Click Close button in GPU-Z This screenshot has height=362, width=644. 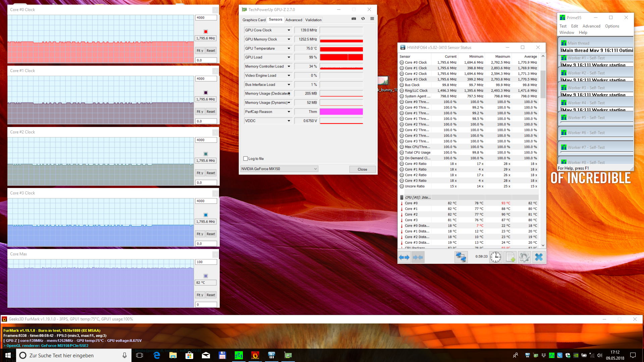pyautogui.click(x=362, y=169)
